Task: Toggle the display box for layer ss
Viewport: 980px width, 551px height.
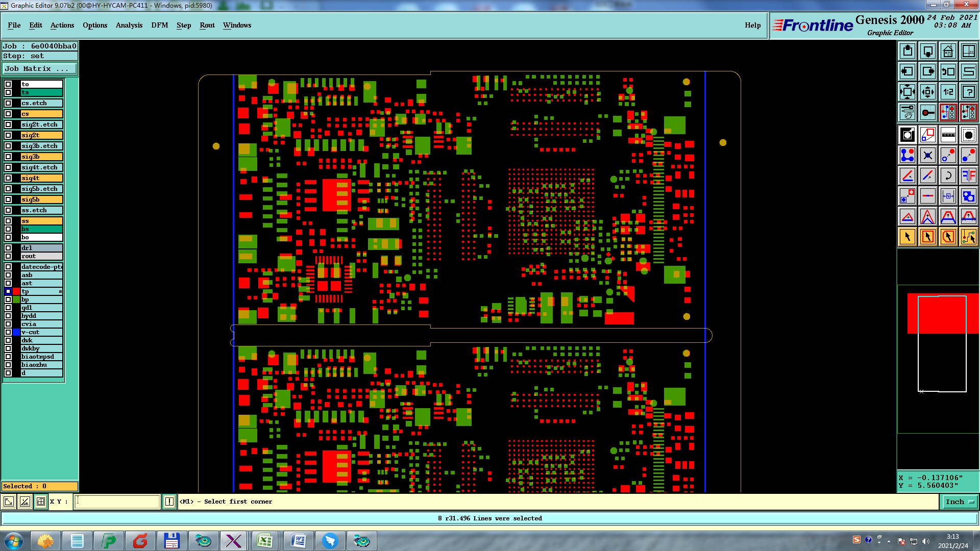Action: coord(8,221)
